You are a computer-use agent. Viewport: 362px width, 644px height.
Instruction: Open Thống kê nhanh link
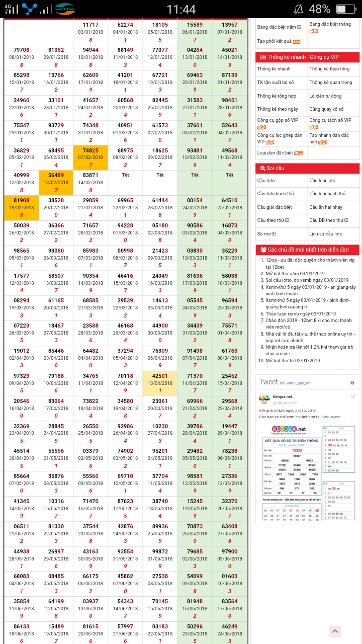[x=274, y=69]
